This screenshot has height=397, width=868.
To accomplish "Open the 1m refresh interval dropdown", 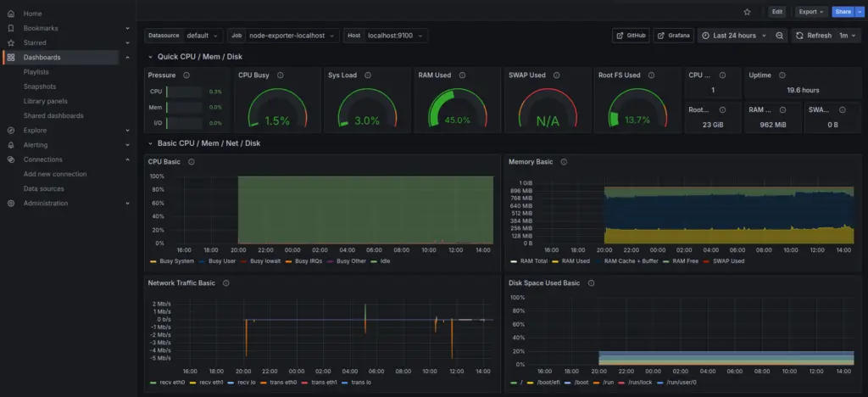I will click(848, 36).
